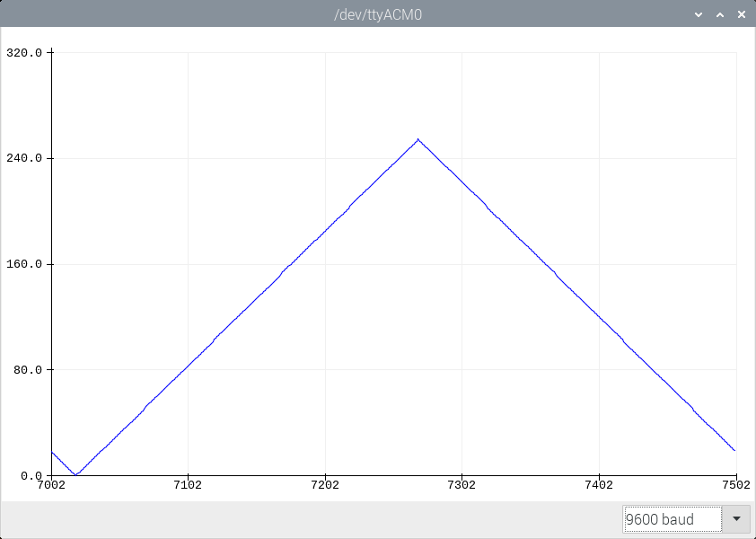Click the 7102 x-axis label
This screenshot has height=539, width=756.
tap(188, 485)
